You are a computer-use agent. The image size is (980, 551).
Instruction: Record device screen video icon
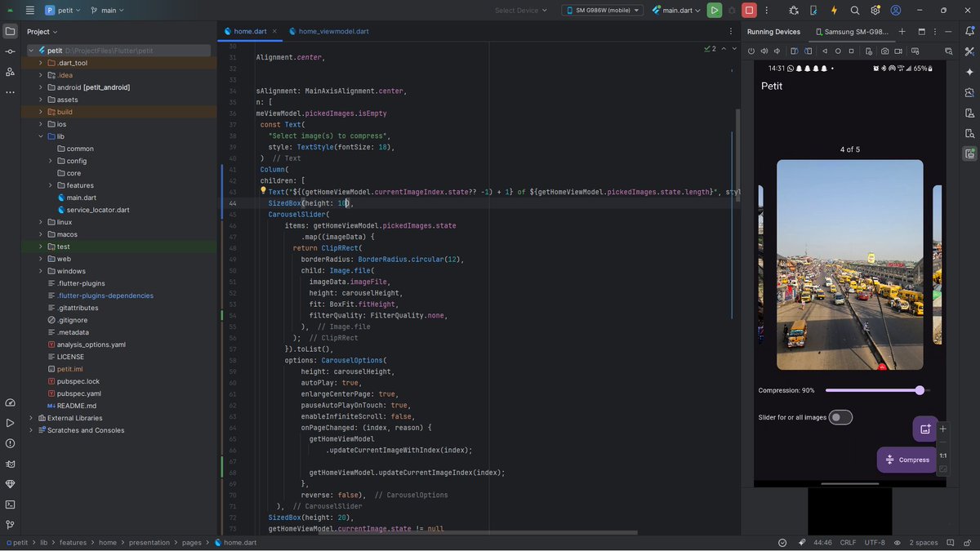coord(898,51)
